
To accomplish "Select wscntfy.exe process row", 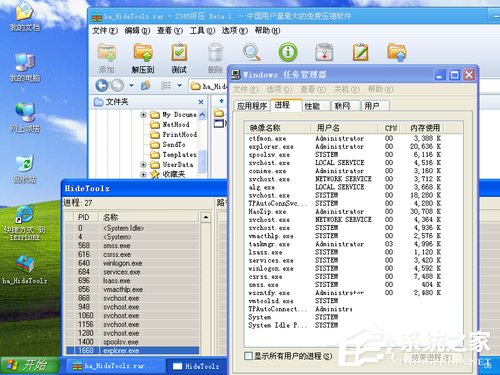I will pos(345,293).
